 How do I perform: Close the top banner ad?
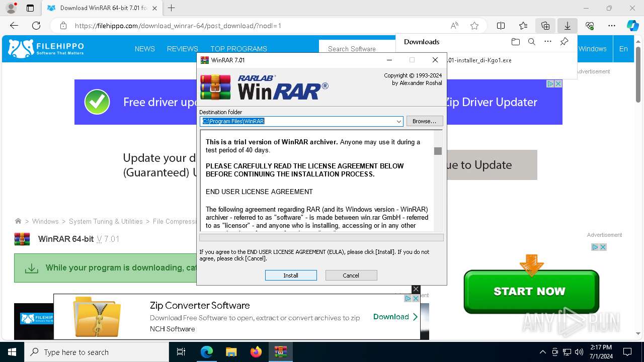558,84
